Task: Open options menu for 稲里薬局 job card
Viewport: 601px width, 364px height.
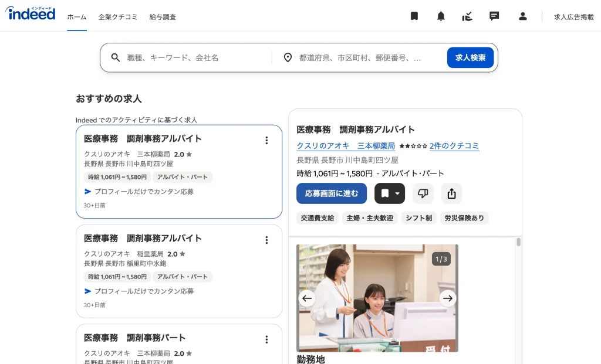Action: pos(266,240)
